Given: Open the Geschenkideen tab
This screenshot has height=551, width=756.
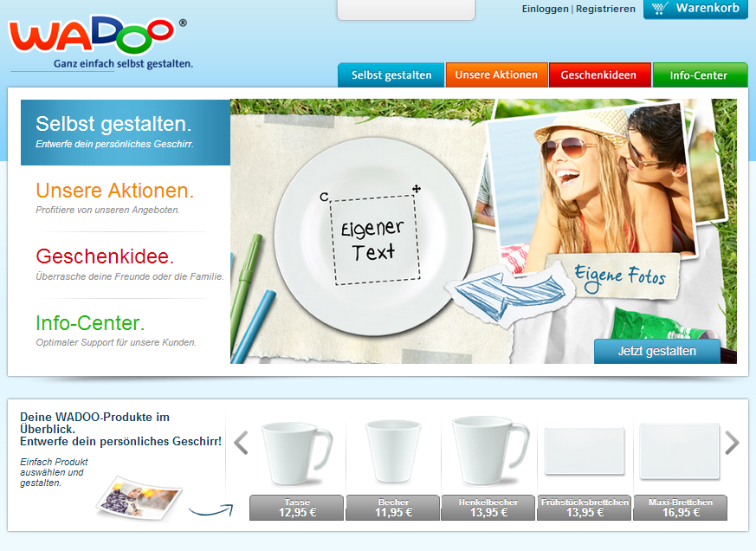Looking at the screenshot, I should coord(599,75).
